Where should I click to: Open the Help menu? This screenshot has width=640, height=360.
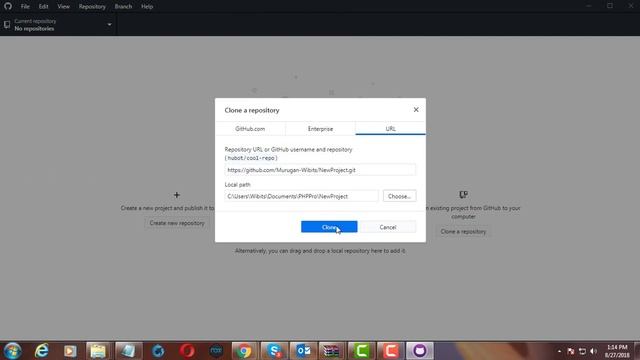[147, 7]
